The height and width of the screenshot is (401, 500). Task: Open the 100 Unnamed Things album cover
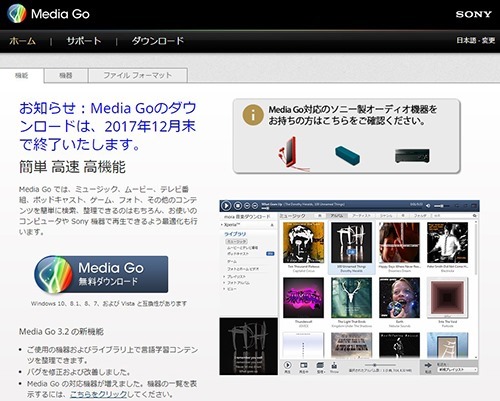click(x=351, y=243)
